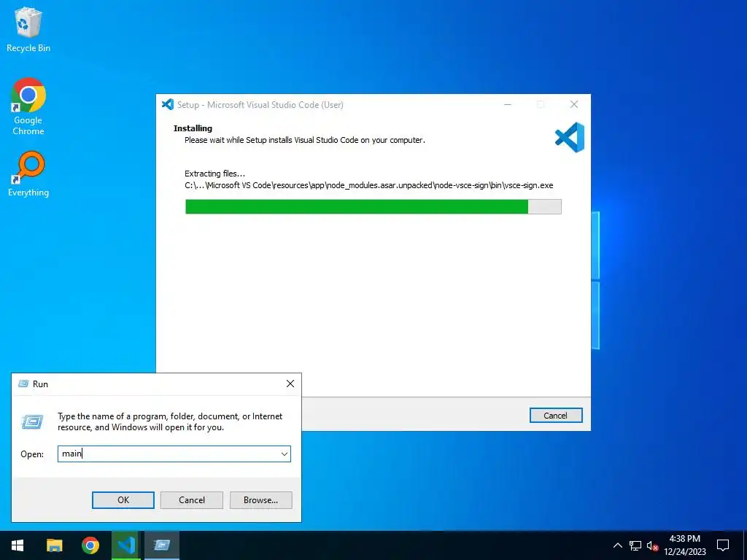Launch Chrome from the taskbar
This screenshot has width=747, height=560.
coord(90,545)
